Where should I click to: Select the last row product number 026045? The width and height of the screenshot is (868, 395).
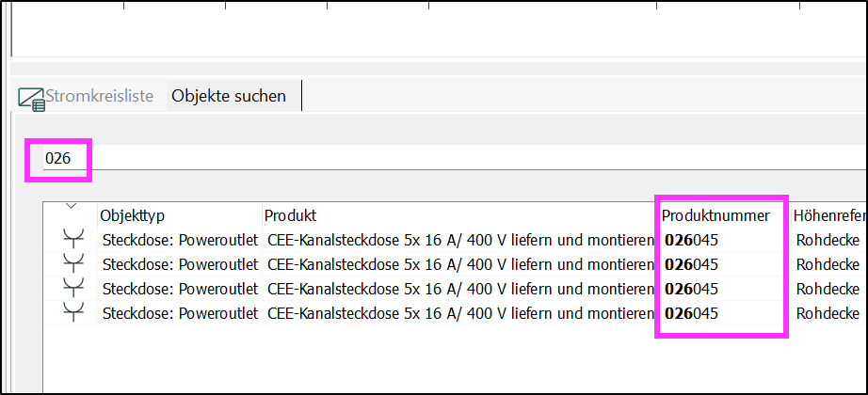coord(691,314)
